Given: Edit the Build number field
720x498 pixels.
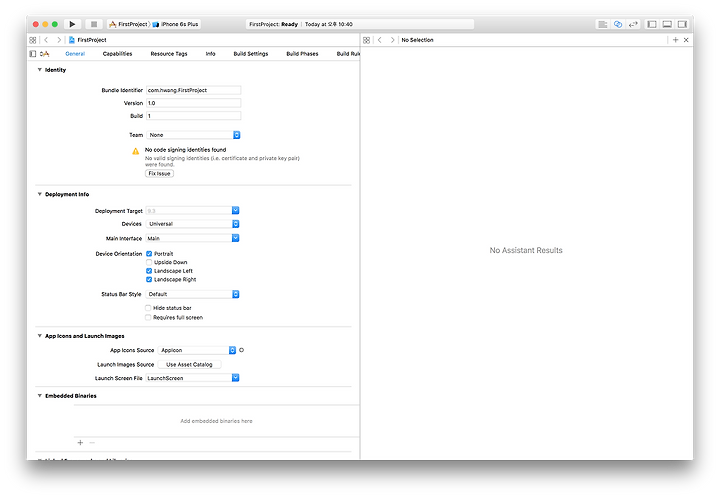Looking at the screenshot, I should (193, 116).
